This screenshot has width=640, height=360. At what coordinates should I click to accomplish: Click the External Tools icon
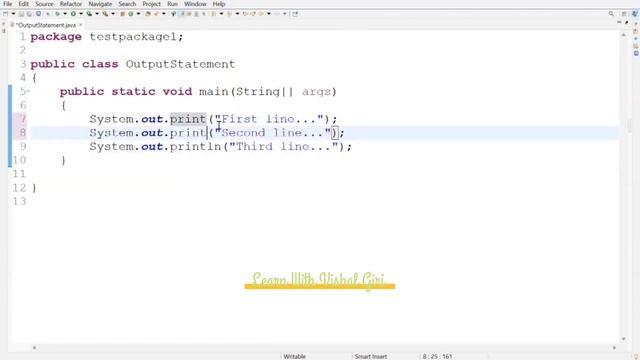coord(106,14)
